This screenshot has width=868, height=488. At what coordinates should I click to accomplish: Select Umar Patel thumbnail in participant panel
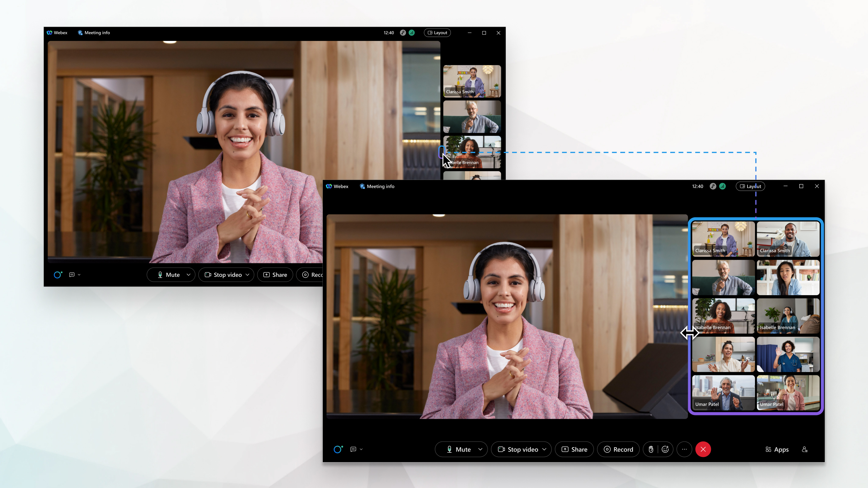721,393
